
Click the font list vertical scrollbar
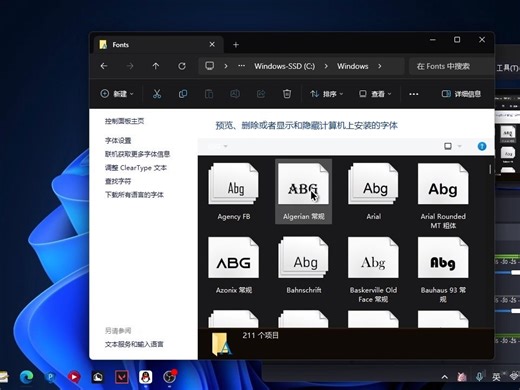(490, 169)
